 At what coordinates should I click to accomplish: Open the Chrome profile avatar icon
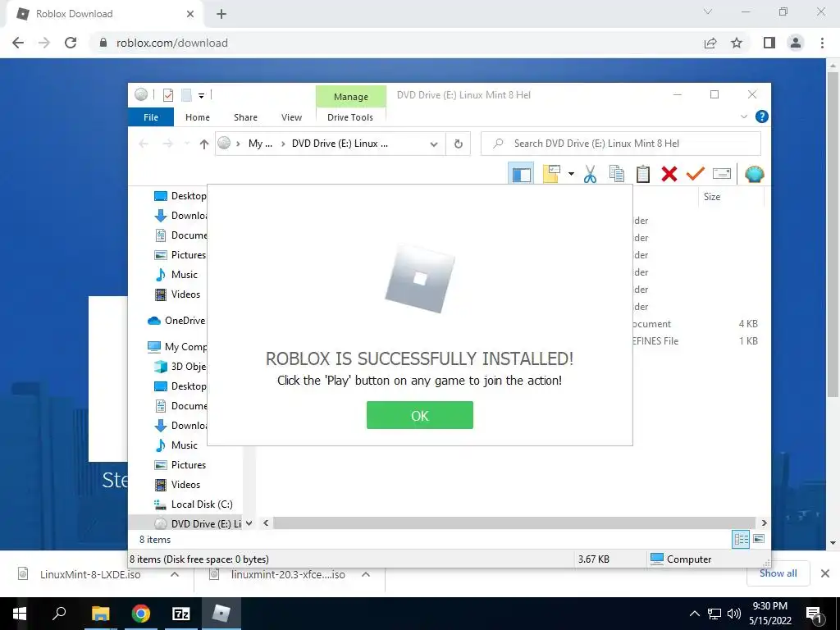pos(796,43)
